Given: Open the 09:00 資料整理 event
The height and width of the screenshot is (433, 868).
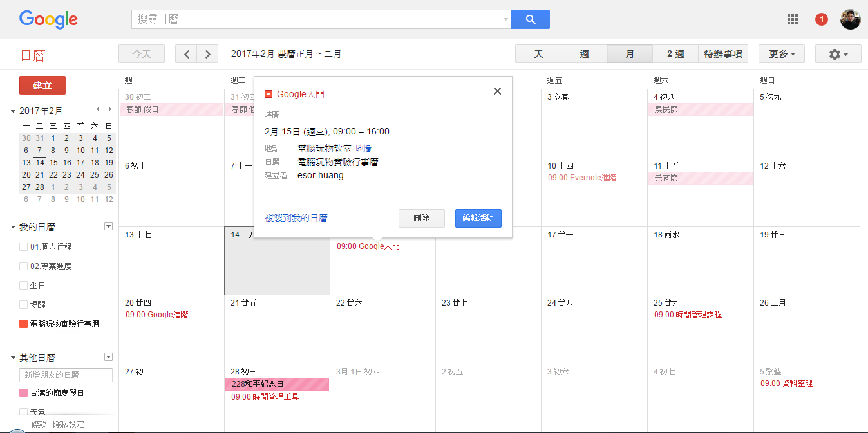Looking at the screenshot, I should [x=786, y=383].
